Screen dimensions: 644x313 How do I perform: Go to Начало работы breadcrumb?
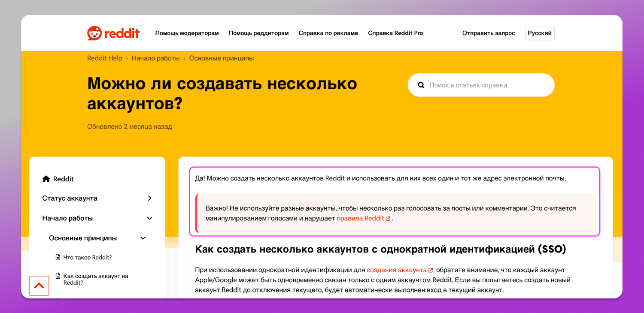156,58
